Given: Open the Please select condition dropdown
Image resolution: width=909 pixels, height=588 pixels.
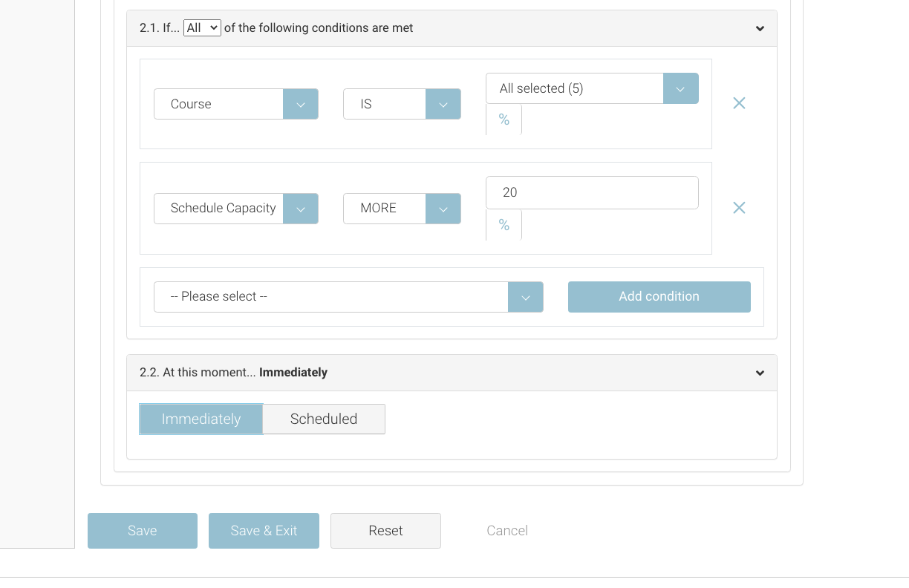Looking at the screenshot, I should (348, 297).
